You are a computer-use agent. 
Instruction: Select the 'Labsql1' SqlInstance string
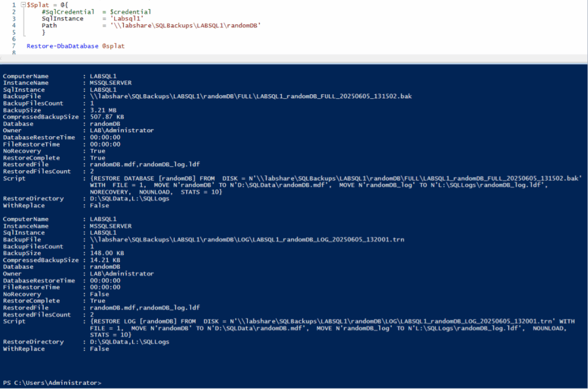coord(126,18)
